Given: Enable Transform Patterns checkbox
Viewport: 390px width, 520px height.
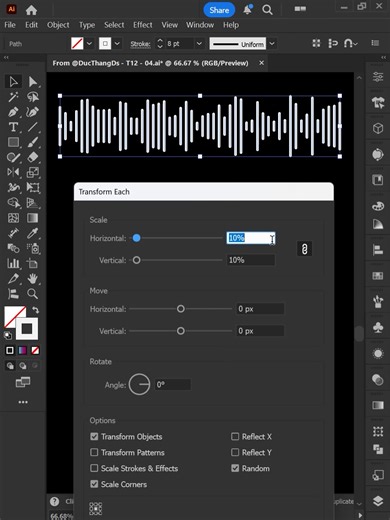Looking at the screenshot, I should click(94, 452).
